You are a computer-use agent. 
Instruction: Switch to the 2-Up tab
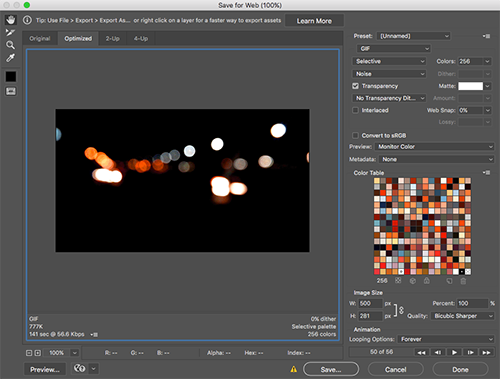tap(113, 39)
